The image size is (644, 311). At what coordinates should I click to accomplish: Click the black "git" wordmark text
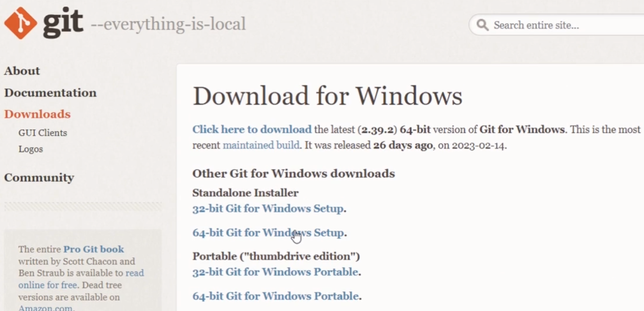(x=63, y=23)
